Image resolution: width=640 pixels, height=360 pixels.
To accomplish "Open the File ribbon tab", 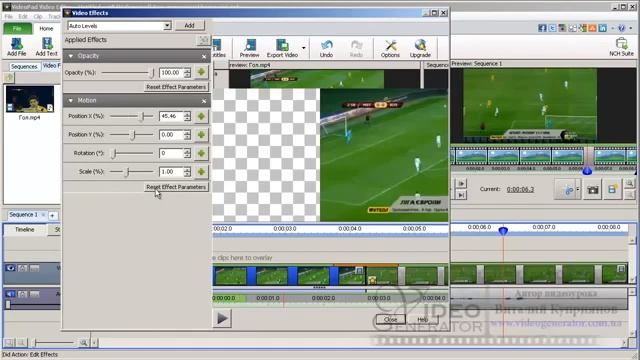I will [17, 29].
